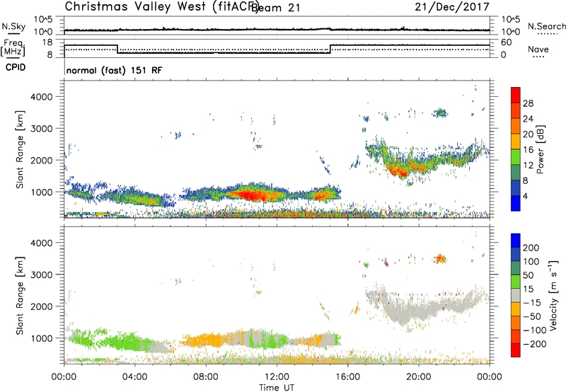Click the date '21/Dec/2017'
Image resolution: width=566 pixels, height=392 pixels.
(452, 6)
